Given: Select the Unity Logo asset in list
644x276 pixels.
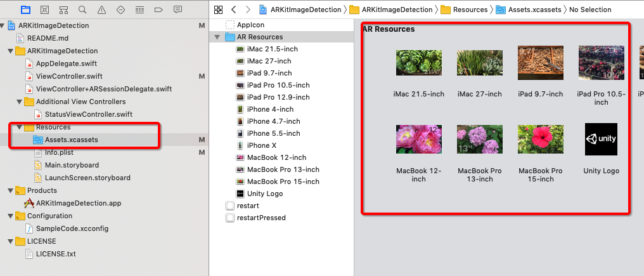Looking at the screenshot, I should click(264, 194).
